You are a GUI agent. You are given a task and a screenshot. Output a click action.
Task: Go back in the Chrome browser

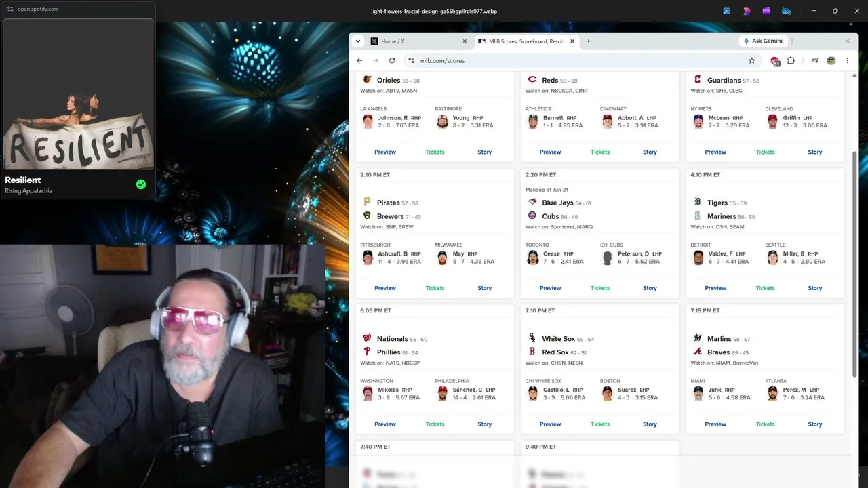coord(359,60)
